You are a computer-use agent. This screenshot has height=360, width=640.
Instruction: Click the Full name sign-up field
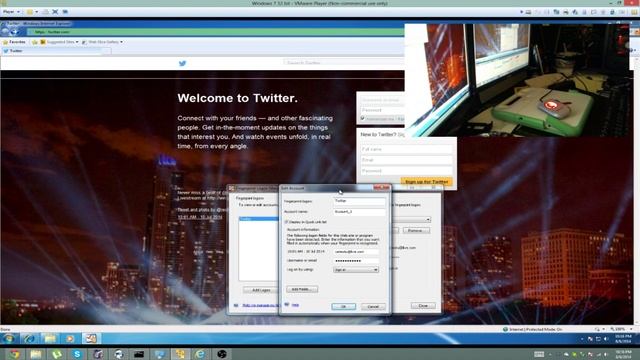click(407, 149)
